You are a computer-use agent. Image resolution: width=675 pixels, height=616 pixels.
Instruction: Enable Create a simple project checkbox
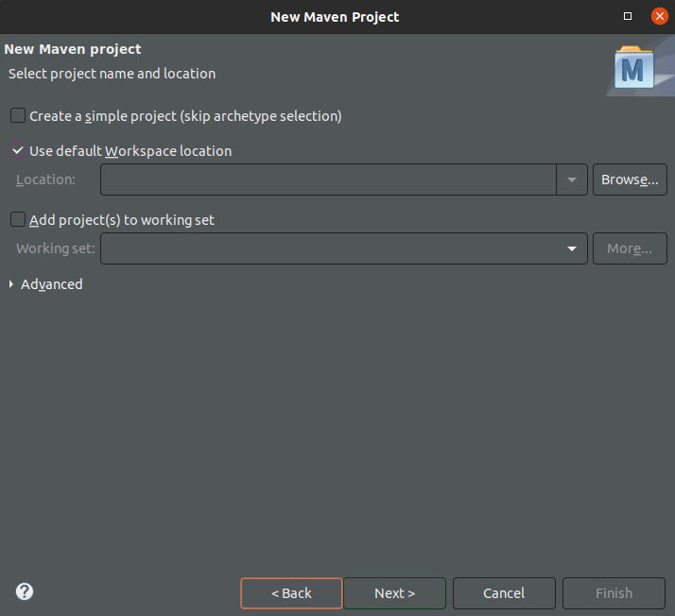[x=18, y=115]
